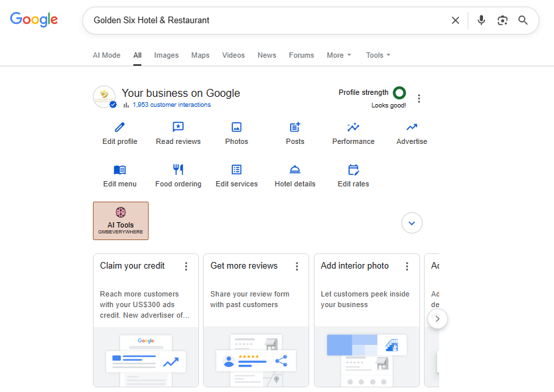Open options menu on Claim your credit card
554x392 pixels.
pyautogui.click(x=186, y=266)
